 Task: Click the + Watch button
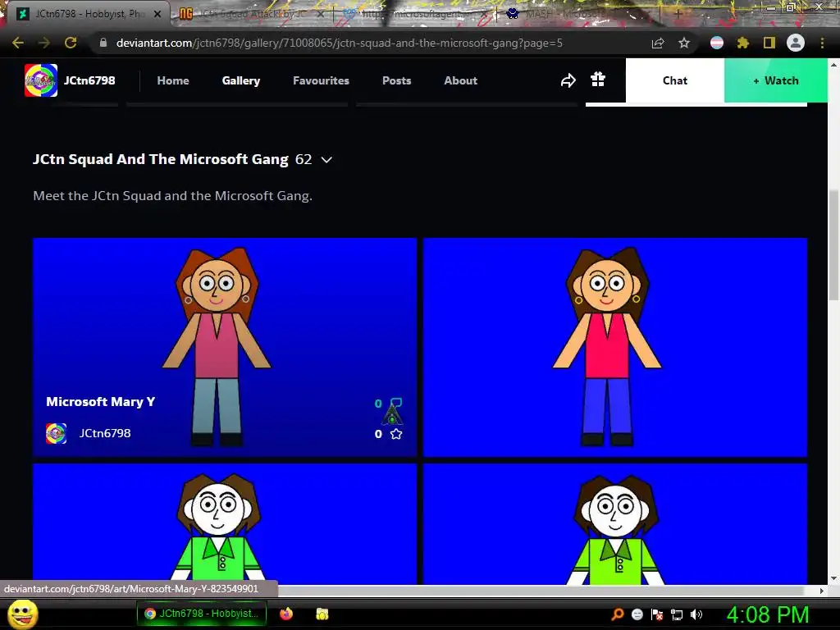[x=776, y=80]
